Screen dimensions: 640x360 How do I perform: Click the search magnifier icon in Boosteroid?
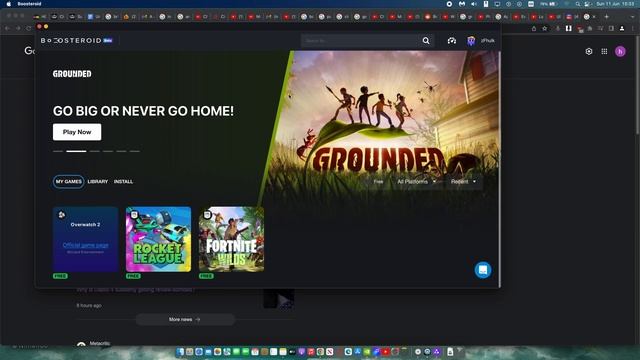[x=426, y=40]
